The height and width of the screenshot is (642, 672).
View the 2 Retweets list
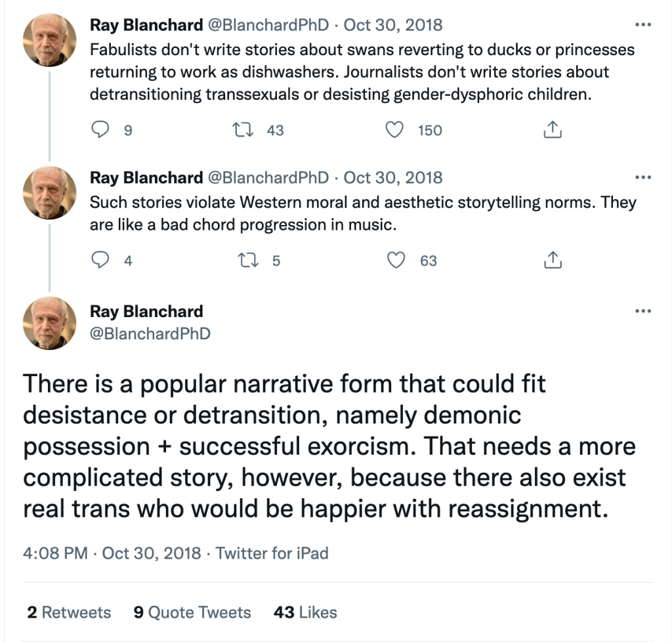tap(69, 612)
